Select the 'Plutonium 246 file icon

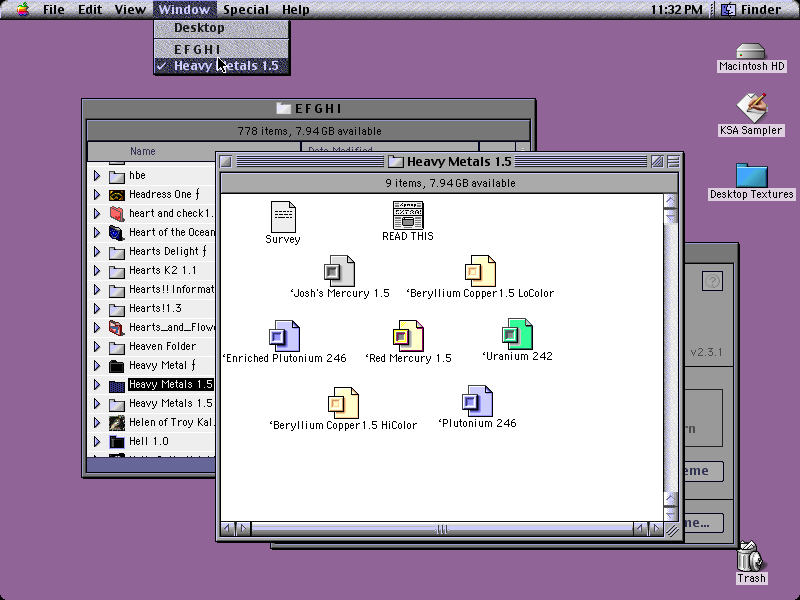(x=477, y=401)
